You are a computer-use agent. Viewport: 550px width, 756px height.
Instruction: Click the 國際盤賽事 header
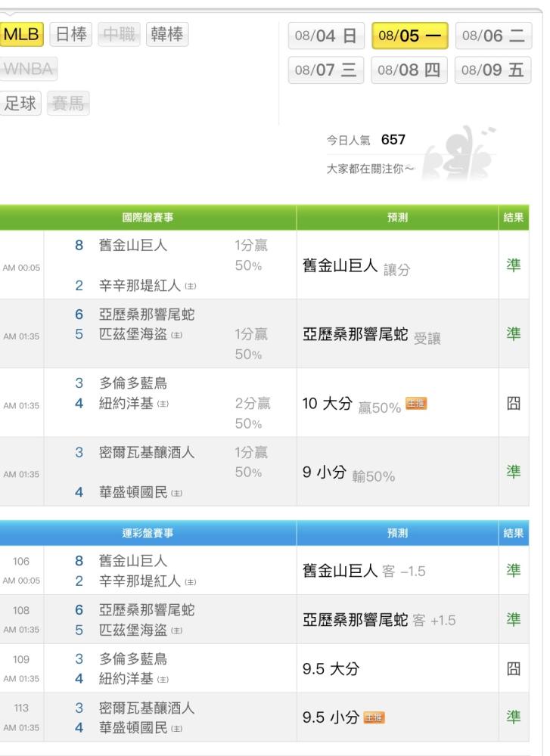[148, 218]
